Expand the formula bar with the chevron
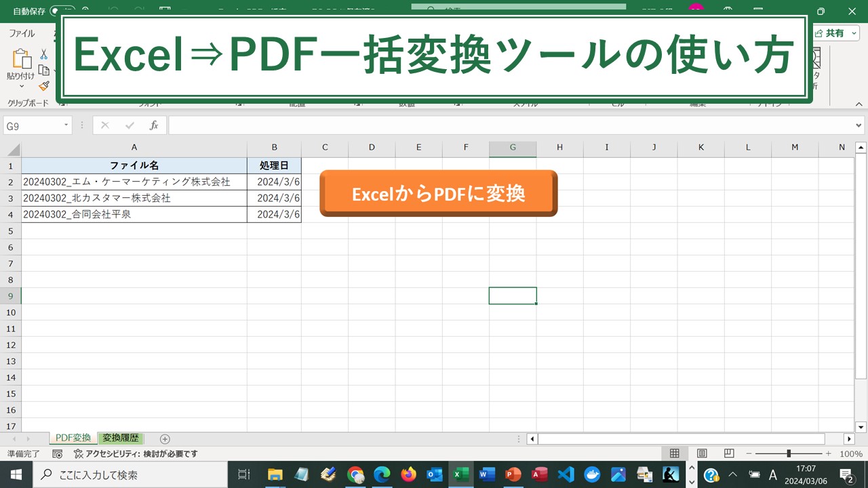Image resolution: width=868 pixels, height=488 pixels. click(x=860, y=125)
